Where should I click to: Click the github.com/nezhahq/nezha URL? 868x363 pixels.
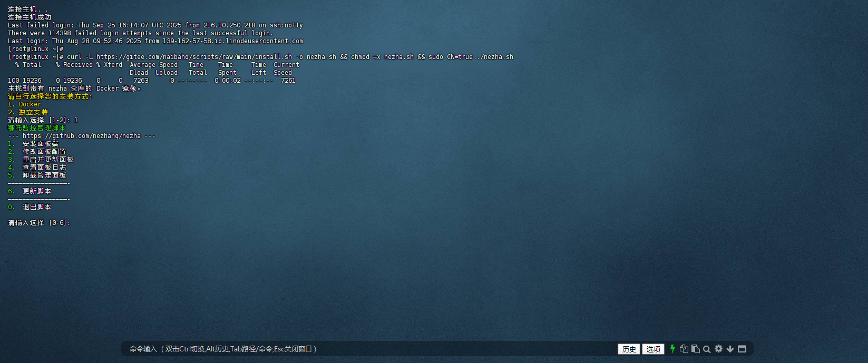[82, 136]
